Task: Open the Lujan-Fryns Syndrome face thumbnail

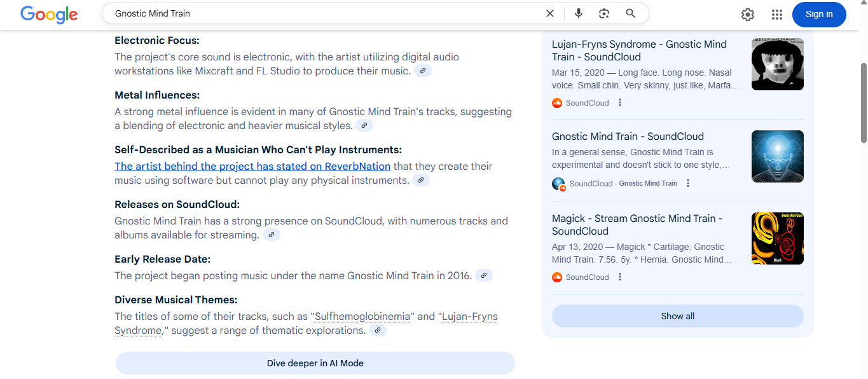Action: click(777, 64)
